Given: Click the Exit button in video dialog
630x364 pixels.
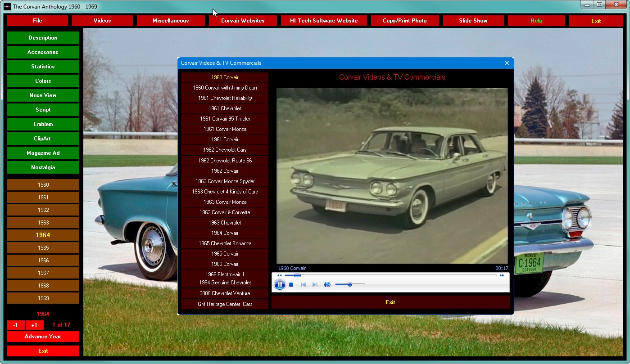Looking at the screenshot, I should [390, 302].
